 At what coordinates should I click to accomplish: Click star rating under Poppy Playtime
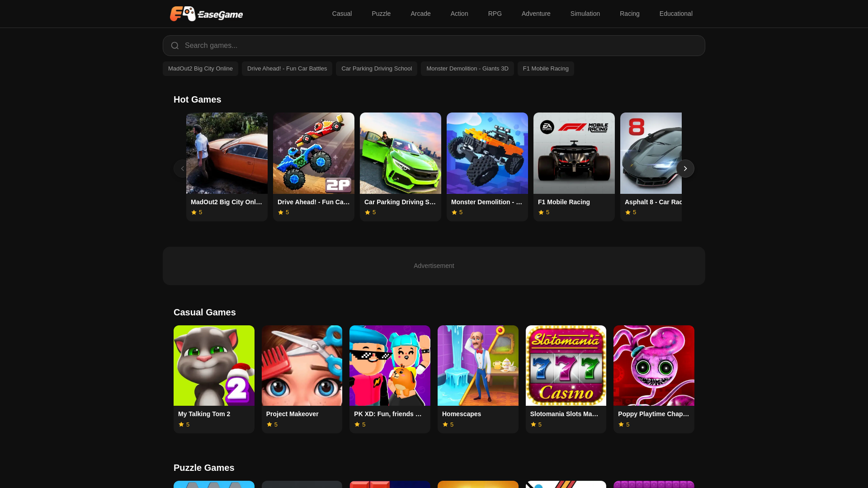(624, 425)
